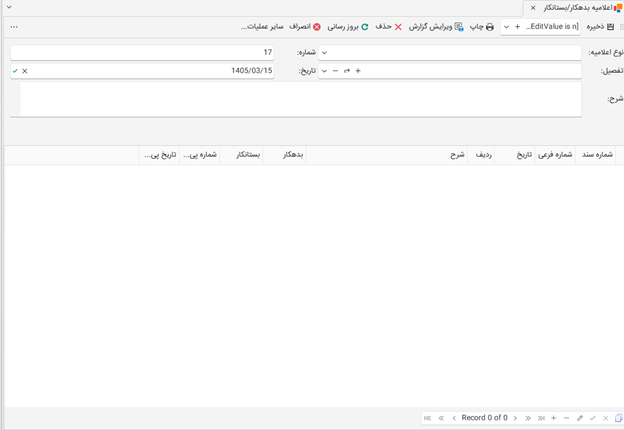This screenshot has height=430, width=624.
Task: Go to the next page of records
Action: coord(528,418)
